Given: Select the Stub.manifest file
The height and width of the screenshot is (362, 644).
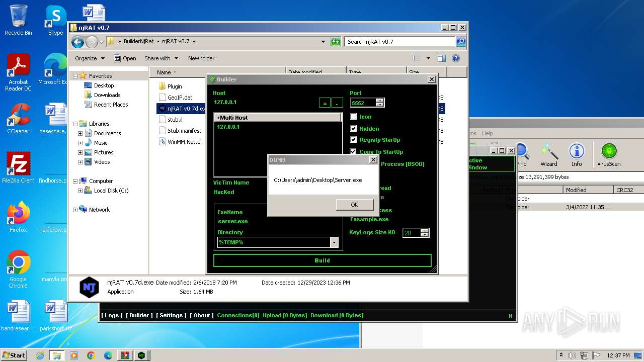Looking at the screenshot, I should [x=180, y=131].
